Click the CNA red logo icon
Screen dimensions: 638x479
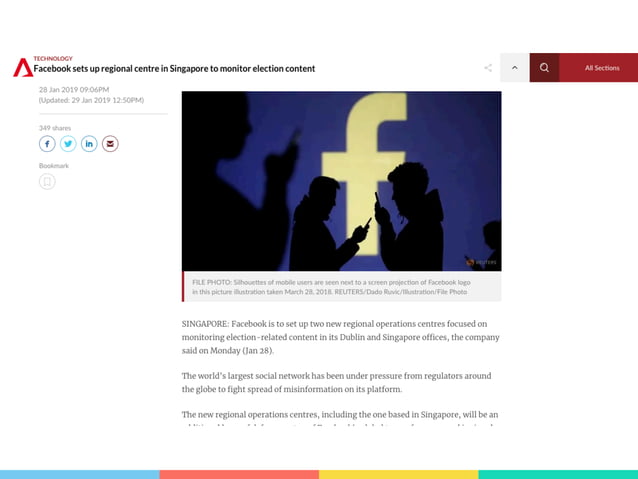(23, 68)
